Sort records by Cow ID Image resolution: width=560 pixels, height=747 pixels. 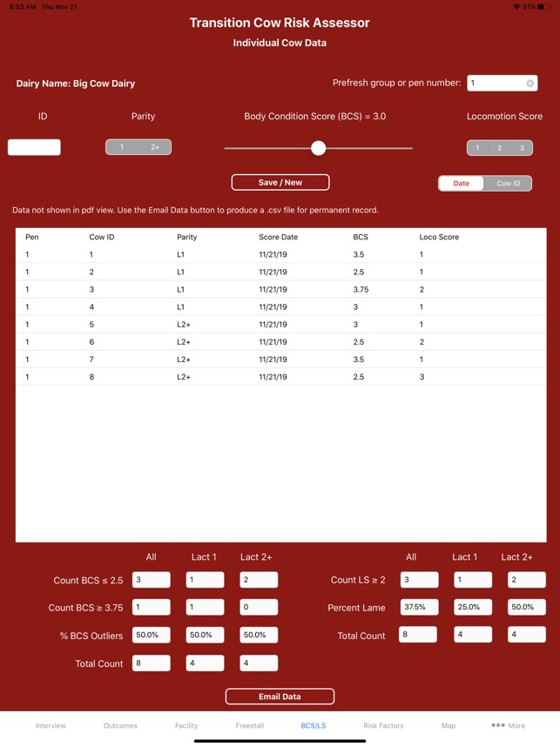(508, 184)
